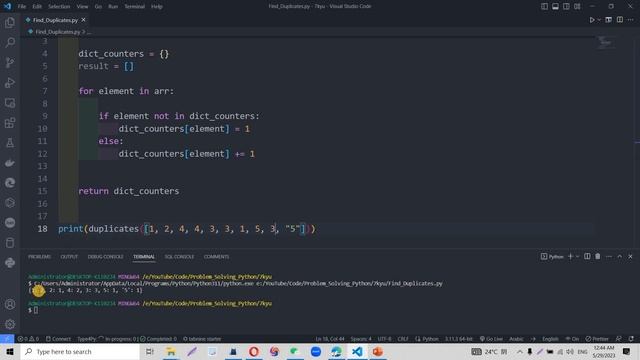Open the Remote Explorer view
Screen dimensions: 640x360
[10, 102]
